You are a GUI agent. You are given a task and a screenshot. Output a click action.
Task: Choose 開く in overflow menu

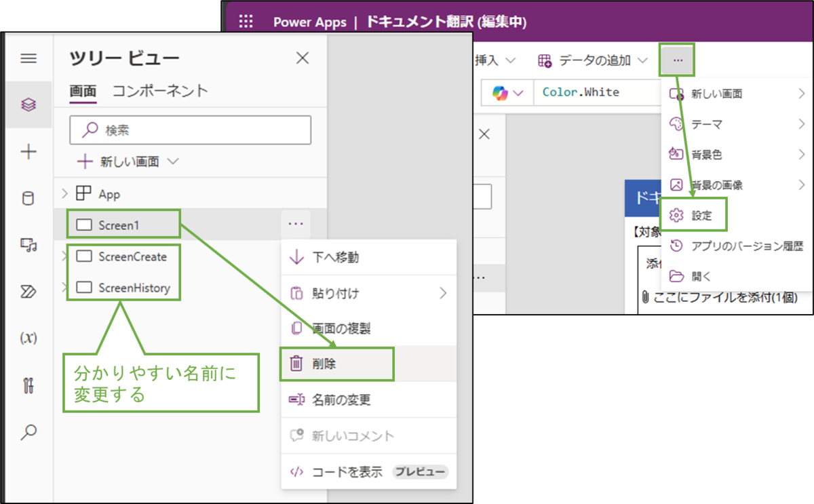click(737, 276)
